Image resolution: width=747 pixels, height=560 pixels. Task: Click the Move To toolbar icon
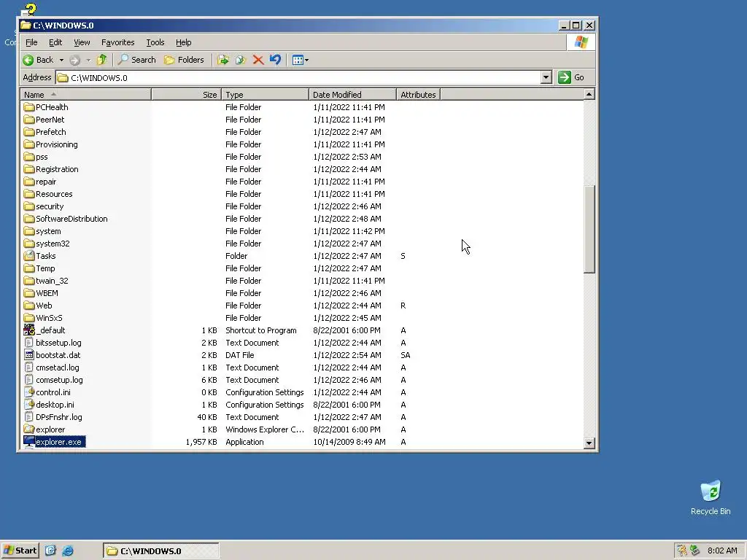[x=222, y=60]
